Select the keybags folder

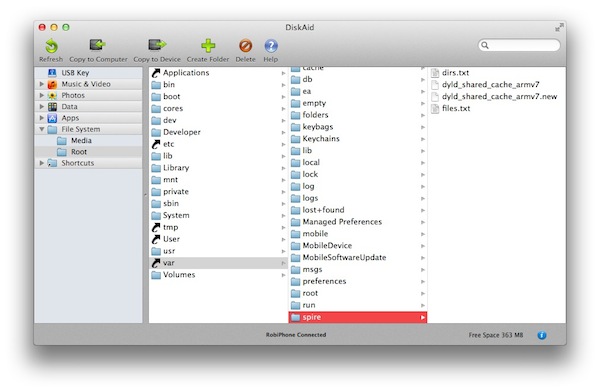coord(357,127)
